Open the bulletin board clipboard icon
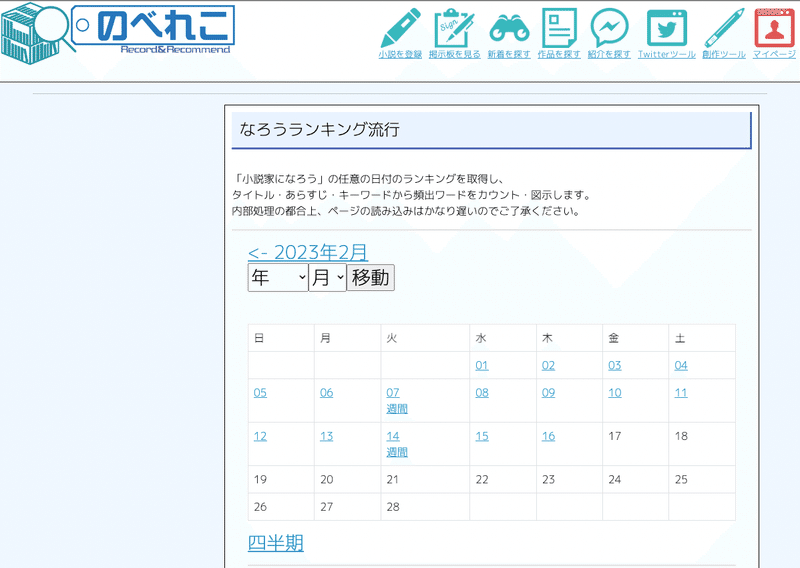 point(454,28)
